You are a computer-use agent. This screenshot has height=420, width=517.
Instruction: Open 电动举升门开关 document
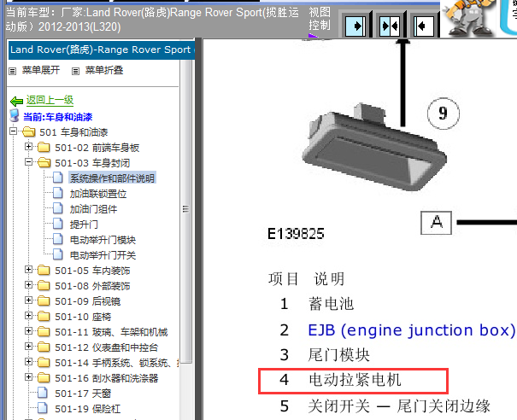pyautogui.click(x=103, y=255)
